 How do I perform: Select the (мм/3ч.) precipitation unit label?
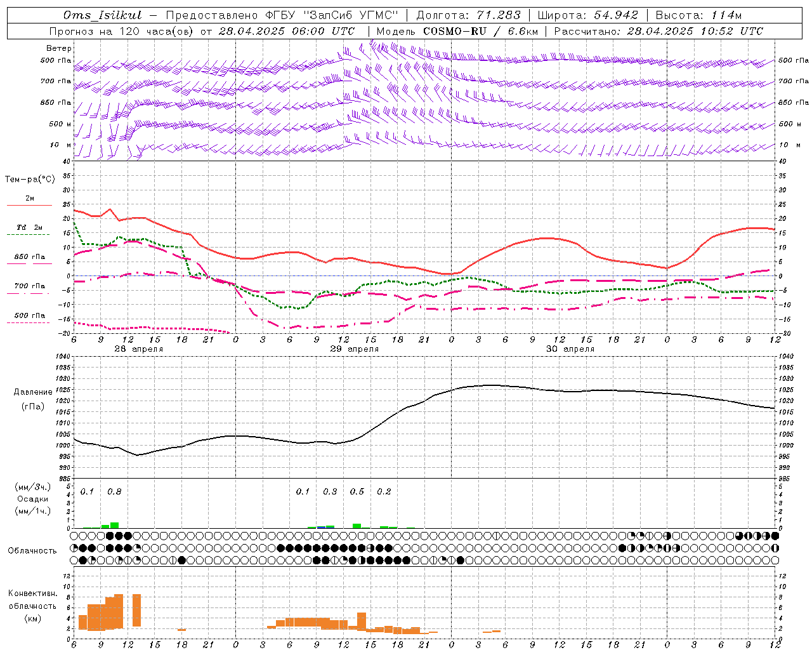click(33, 487)
